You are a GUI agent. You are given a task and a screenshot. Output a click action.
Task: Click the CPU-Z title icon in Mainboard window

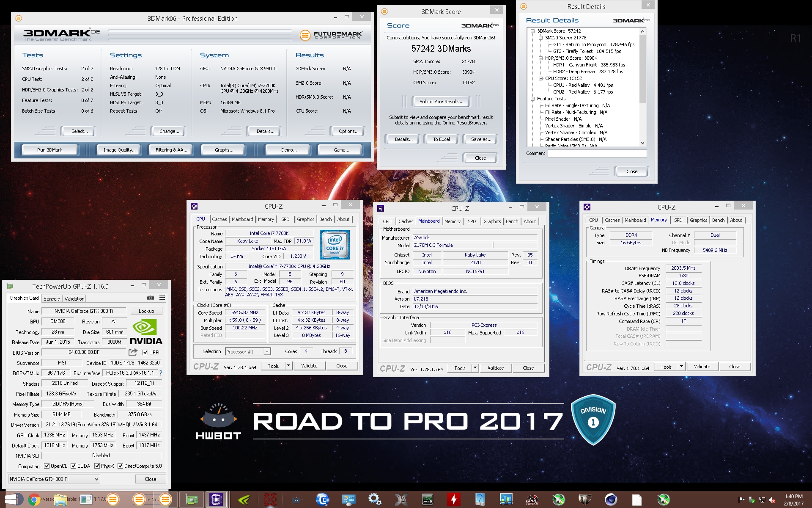381,208
